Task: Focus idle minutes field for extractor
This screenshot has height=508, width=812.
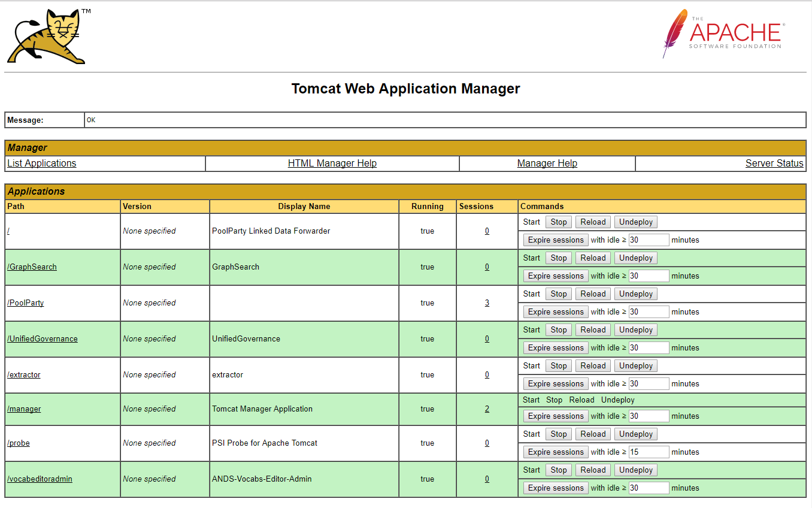Action: pyautogui.click(x=649, y=383)
